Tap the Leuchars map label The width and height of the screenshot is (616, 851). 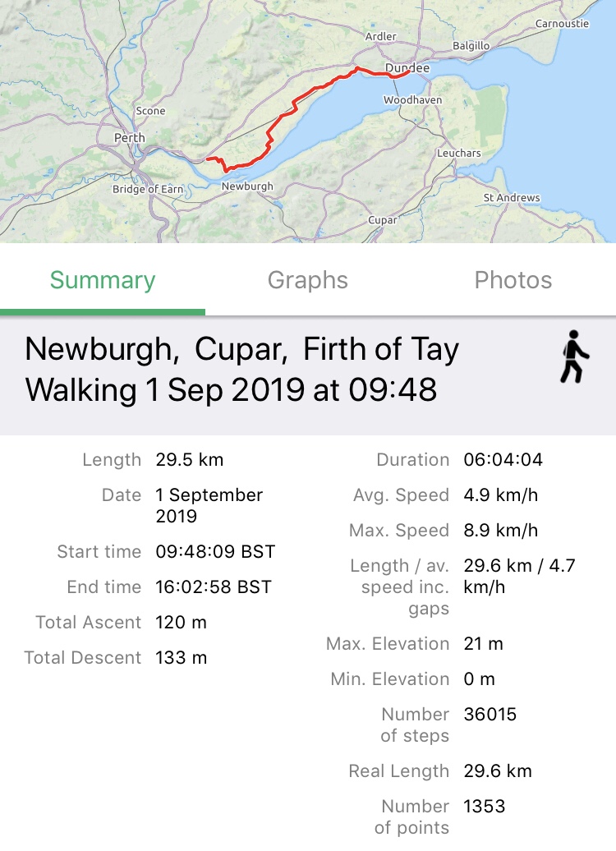click(459, 154)
